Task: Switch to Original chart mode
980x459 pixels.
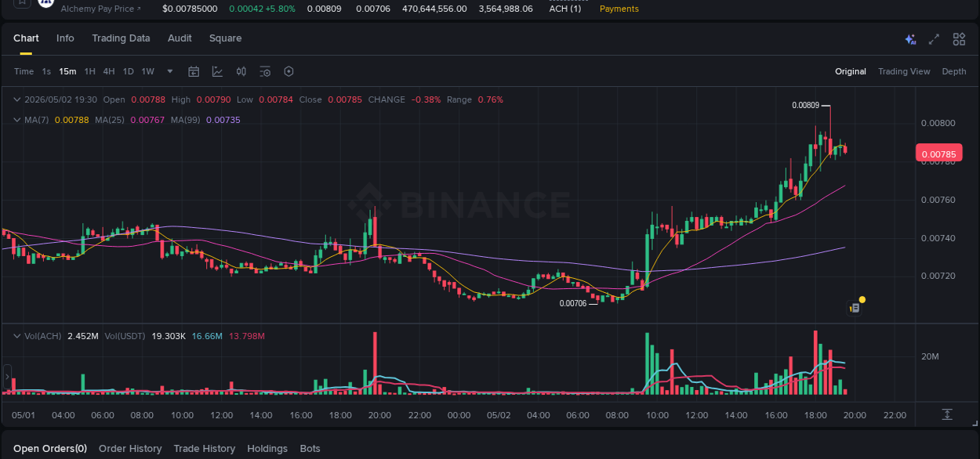Action: [x=851, y=71]
